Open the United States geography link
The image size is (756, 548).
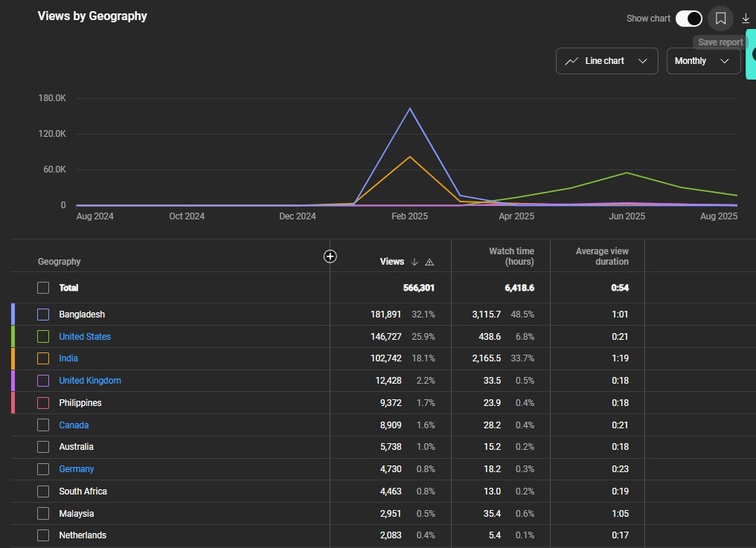(85, 337)
